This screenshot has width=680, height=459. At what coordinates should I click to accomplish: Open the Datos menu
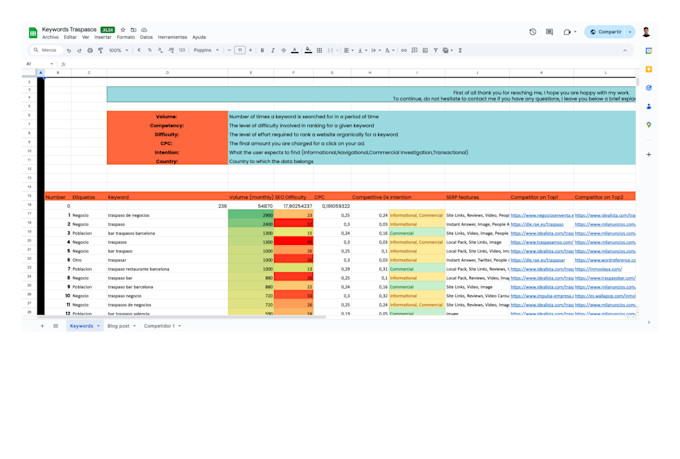pyautogui.click(x=146, y=37)
